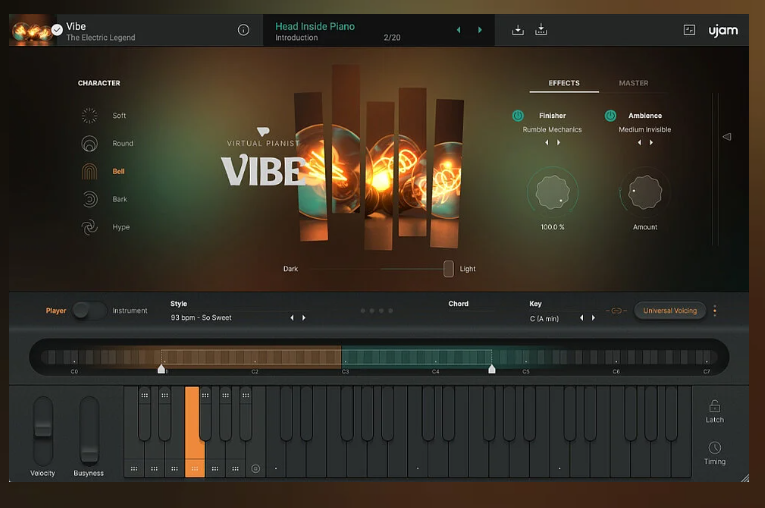Image resolution: width=765 pixels, height=508 pixels.
Task: Click the checkmark badge beside Vibe
Action: (57, 30)
